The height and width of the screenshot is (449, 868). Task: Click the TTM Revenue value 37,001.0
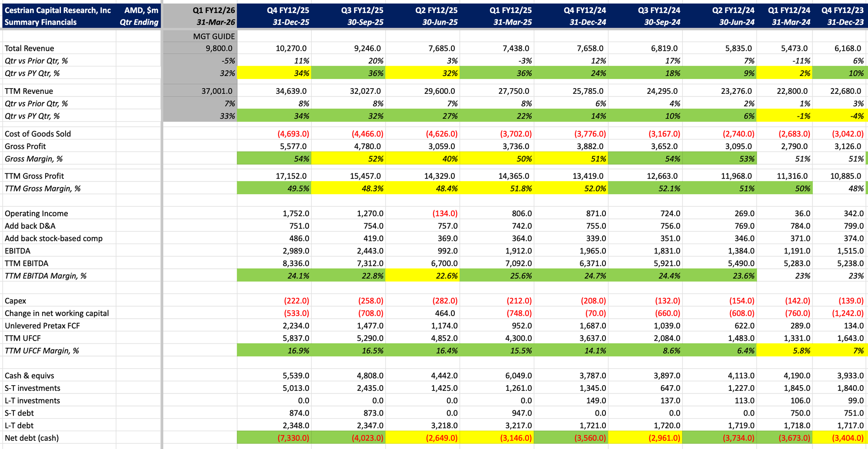(217, 91)
